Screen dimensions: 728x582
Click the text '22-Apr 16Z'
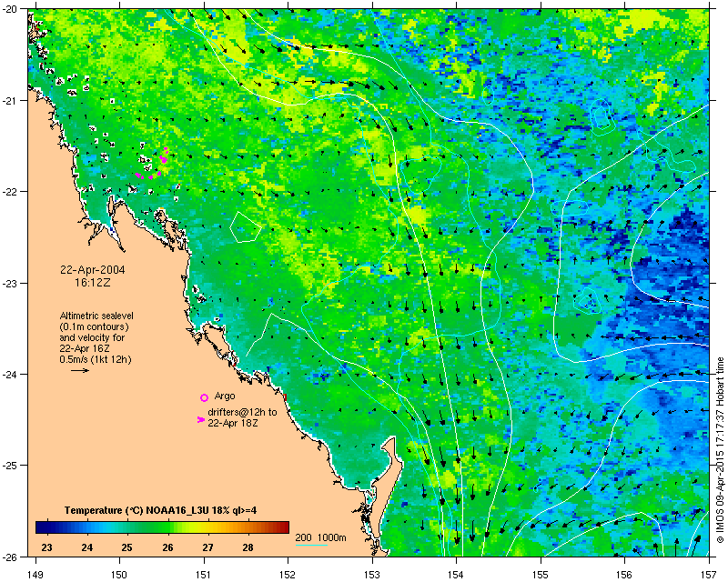pyautogui.click(x=85, y=348)
